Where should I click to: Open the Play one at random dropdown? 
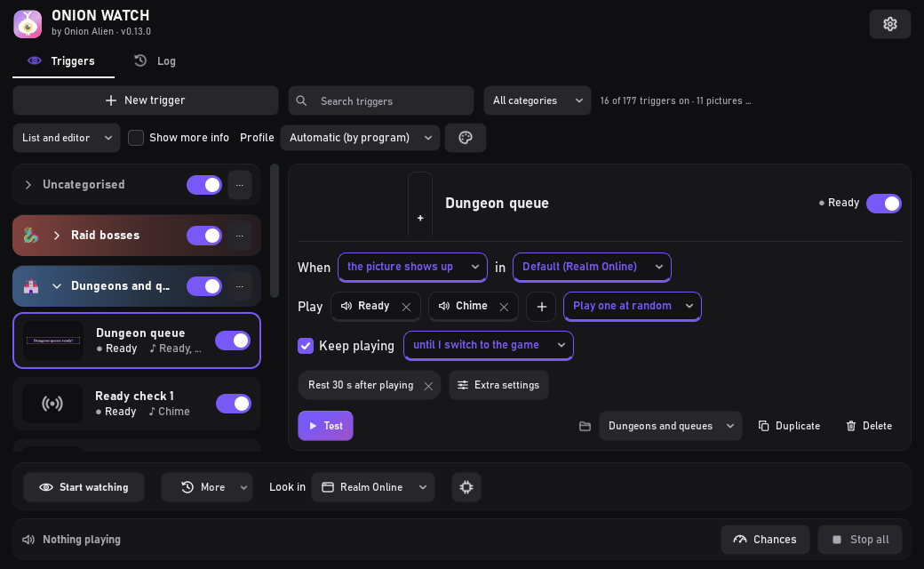633,306
